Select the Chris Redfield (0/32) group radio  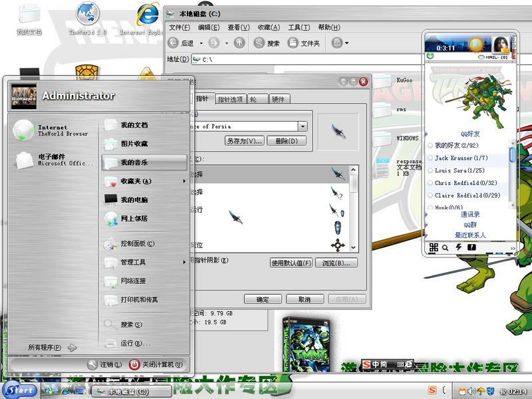(x=430, y=183)
